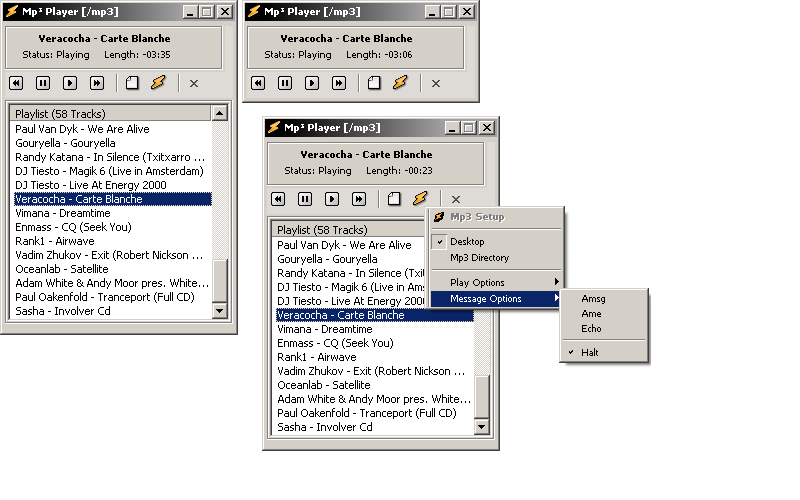Click play in top-middle compact player
The image size is (800, 500).
point(312,83)
